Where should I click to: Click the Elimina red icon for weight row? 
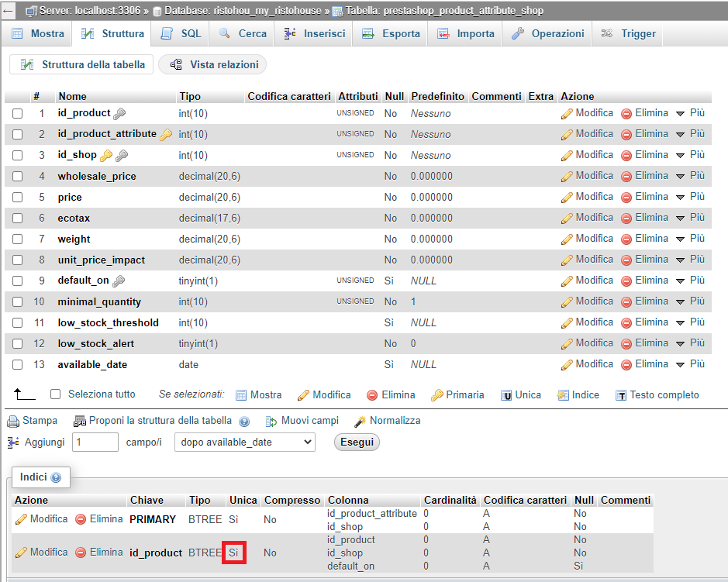(626, 239)
